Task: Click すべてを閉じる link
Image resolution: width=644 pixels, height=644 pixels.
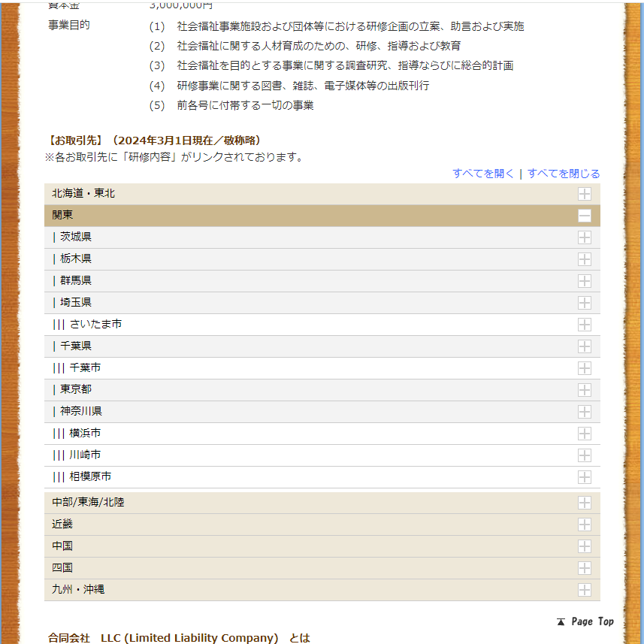Action: pyautogui.click(x=564, y=174)
